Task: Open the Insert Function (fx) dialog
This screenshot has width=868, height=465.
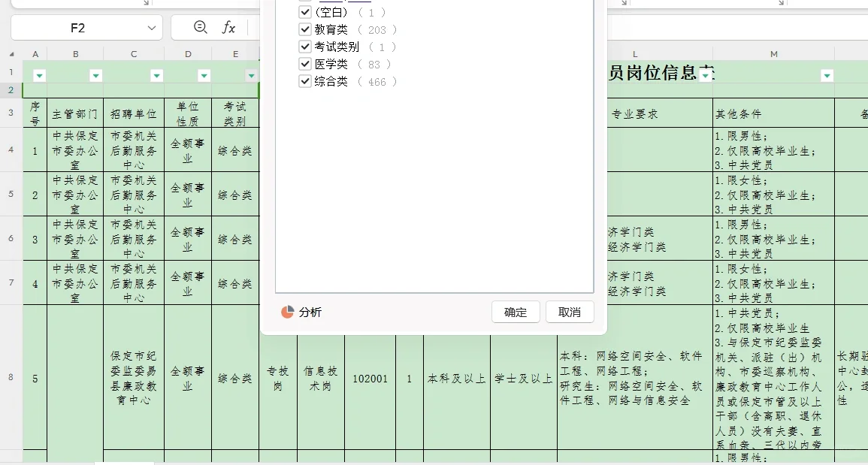Action: [228, 27]
